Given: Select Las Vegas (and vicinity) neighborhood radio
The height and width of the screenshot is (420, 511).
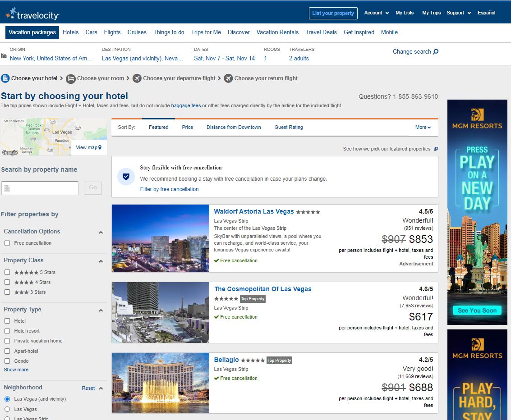Looking at the screenshot, I should click(7, 399).
